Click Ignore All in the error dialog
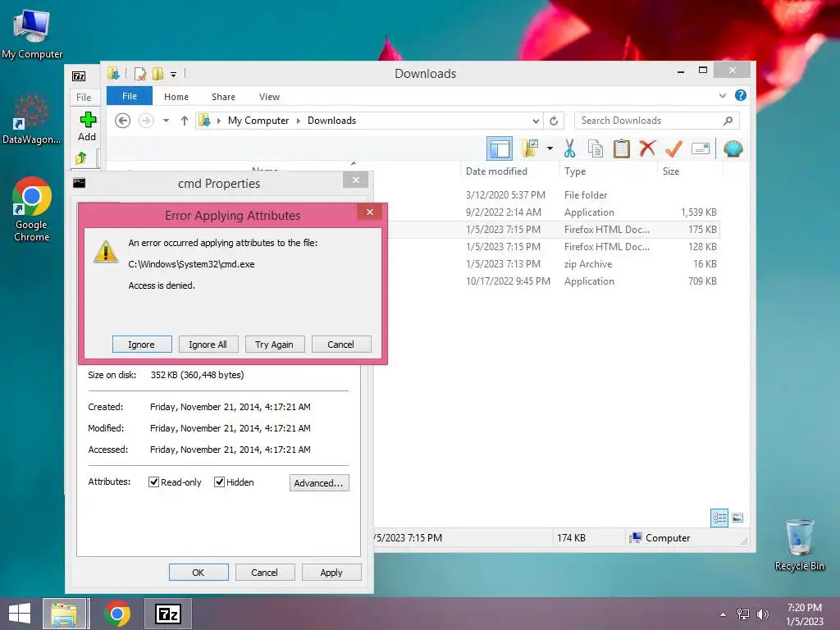Viewport: 840px width, 630px height. 208,345
